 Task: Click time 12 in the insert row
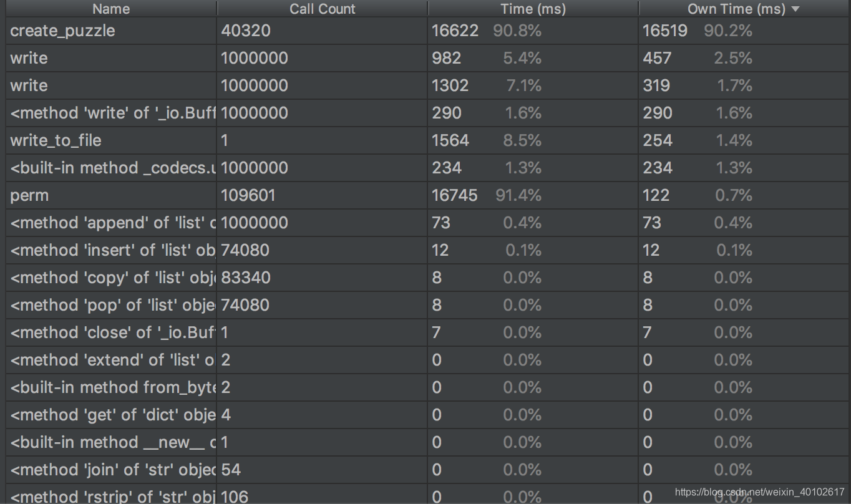(x=440, y=250)
